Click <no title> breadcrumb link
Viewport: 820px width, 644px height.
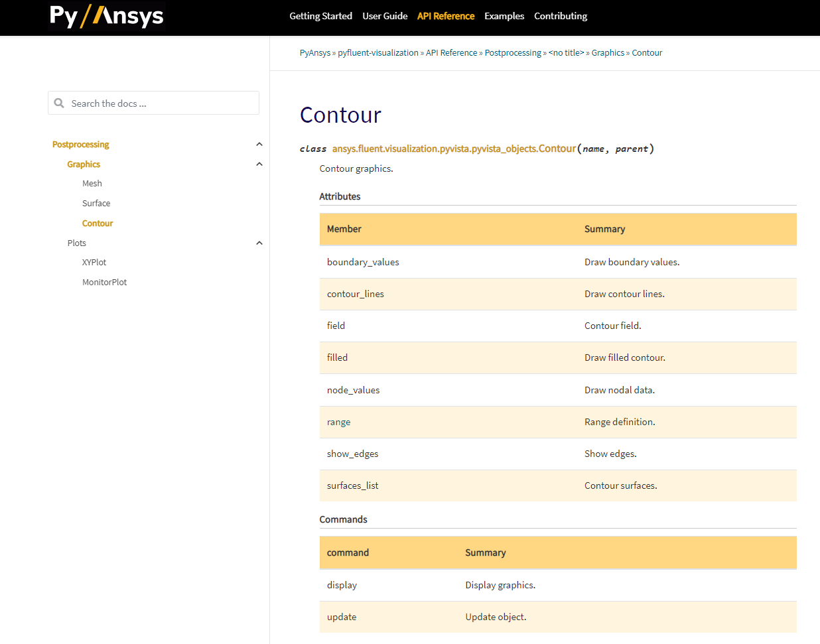tap(566, 53)
